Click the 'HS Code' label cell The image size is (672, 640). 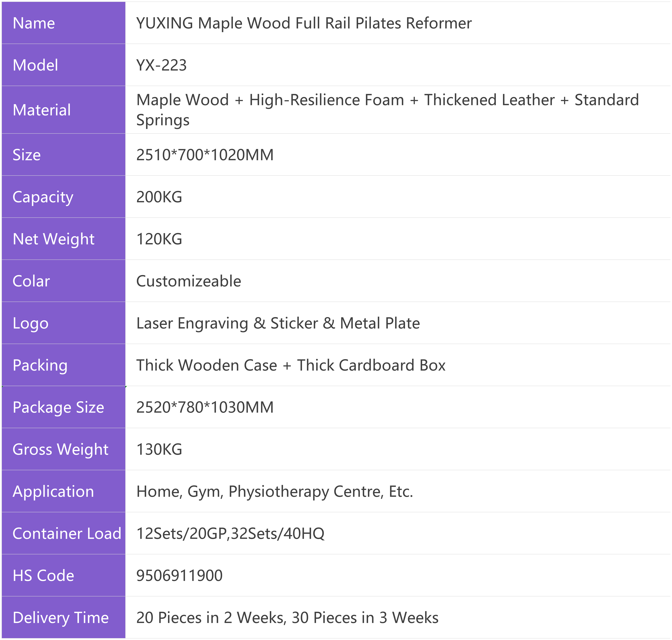pyautogui.click(x=64, y=575)
